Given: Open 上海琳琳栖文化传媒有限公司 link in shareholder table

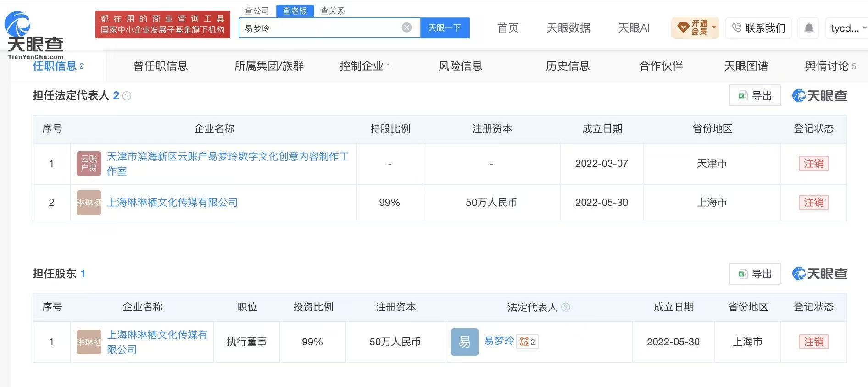Looking at the screenshot, I should coord(157,342).
